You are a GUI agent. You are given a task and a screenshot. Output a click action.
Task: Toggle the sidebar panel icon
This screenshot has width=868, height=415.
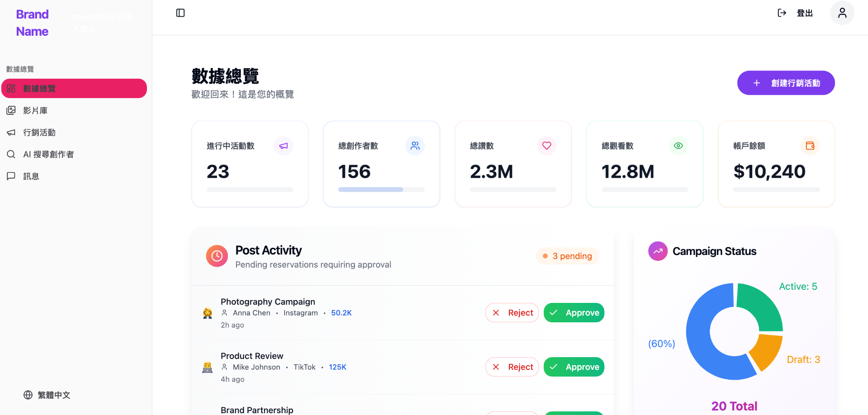[180, 13]
